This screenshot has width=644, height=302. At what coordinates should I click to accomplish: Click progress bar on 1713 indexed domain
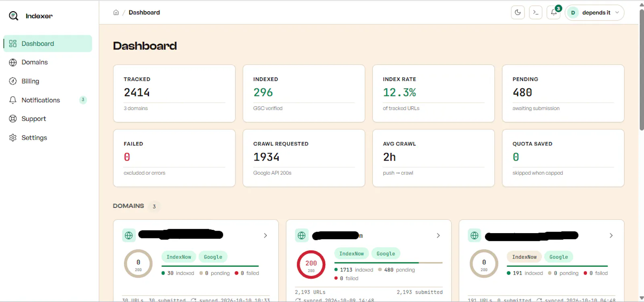click(388, 263)
